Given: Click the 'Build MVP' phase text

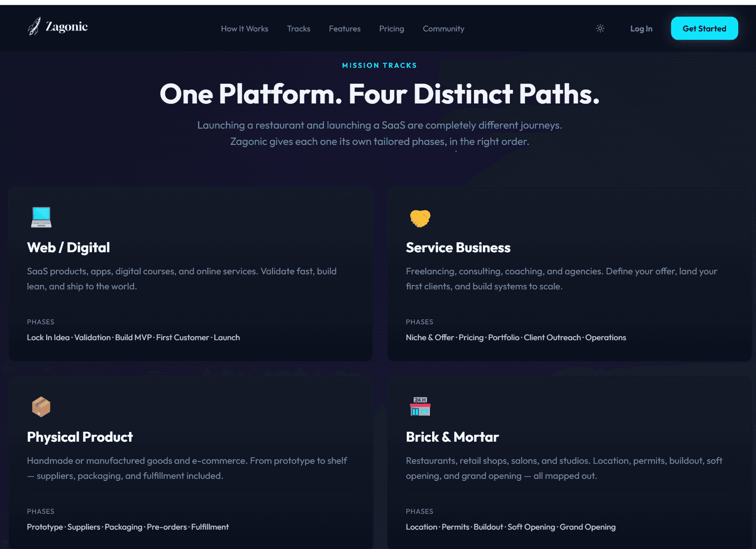Looking at the screenshot, I should point(133,338).
